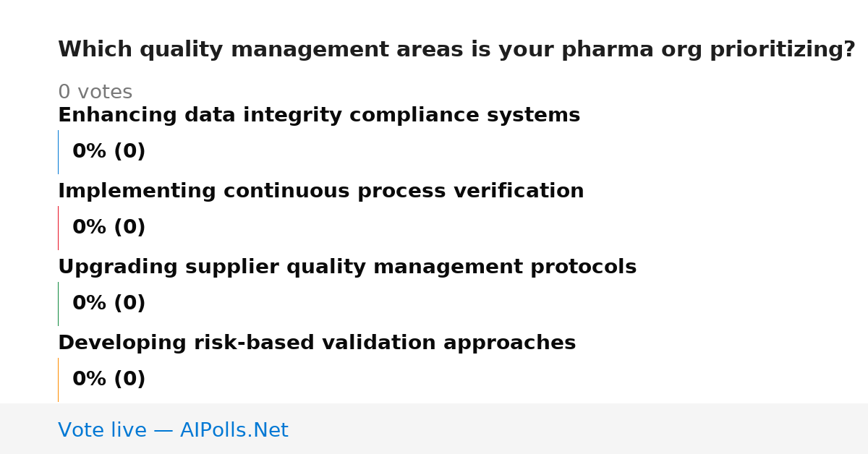Click the word prioritizing in the heading

point(783,50)
